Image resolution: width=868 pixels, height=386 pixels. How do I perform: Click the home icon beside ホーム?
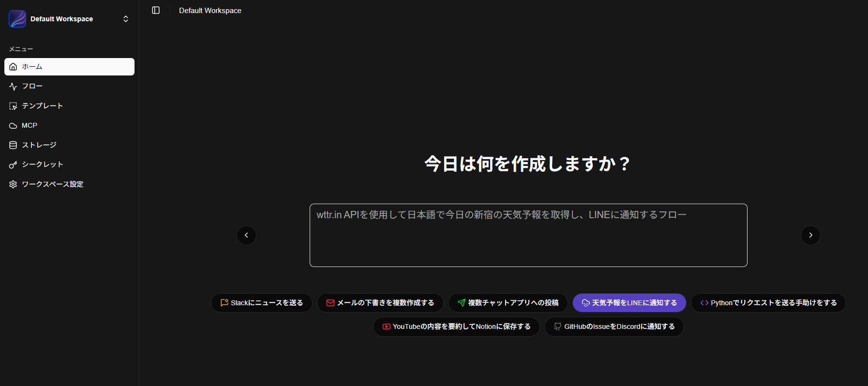[13, 67]
